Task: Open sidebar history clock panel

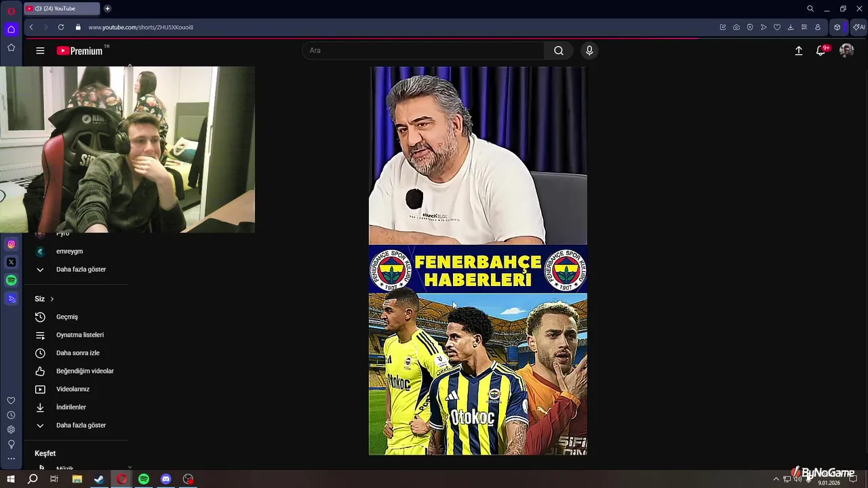Action: pos(11,415)
